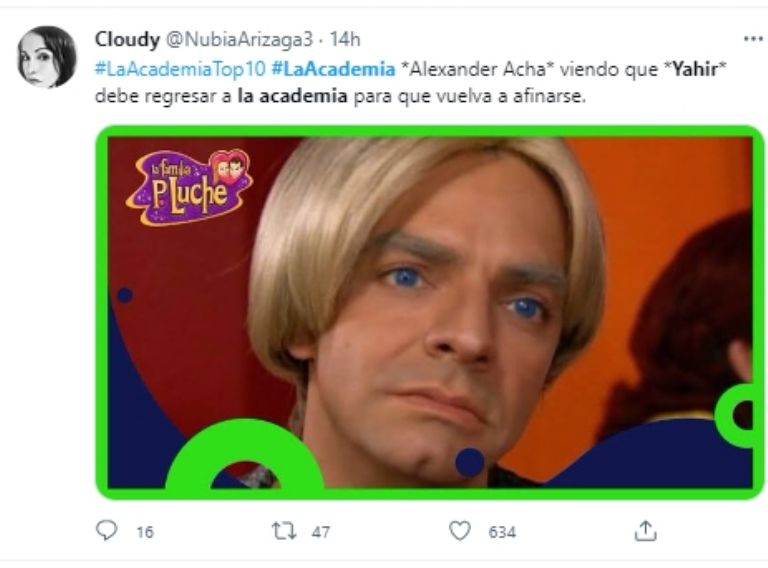Like the tweet with the heart icon
The width and height of the screenshot is (768, 568).
(459, 531)
